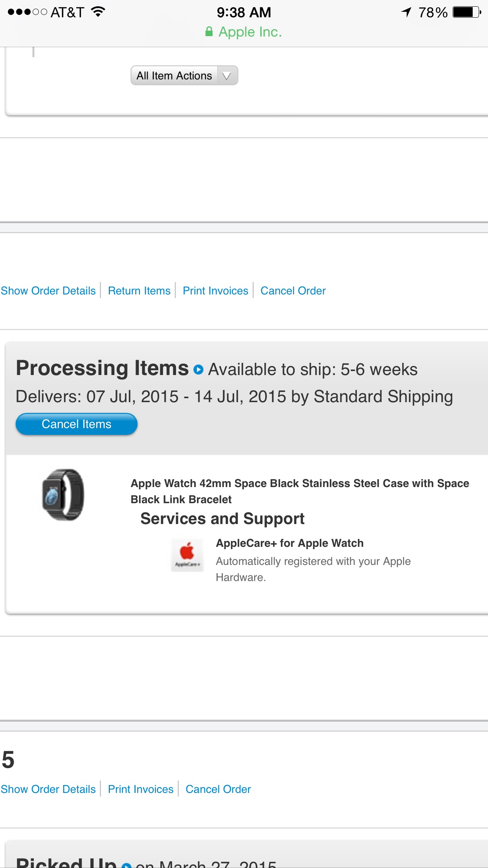Viewport: 488px width, 868px height.
Task: Tap the blue arrow next to Processing Items
Action: [x=198, y=370]
